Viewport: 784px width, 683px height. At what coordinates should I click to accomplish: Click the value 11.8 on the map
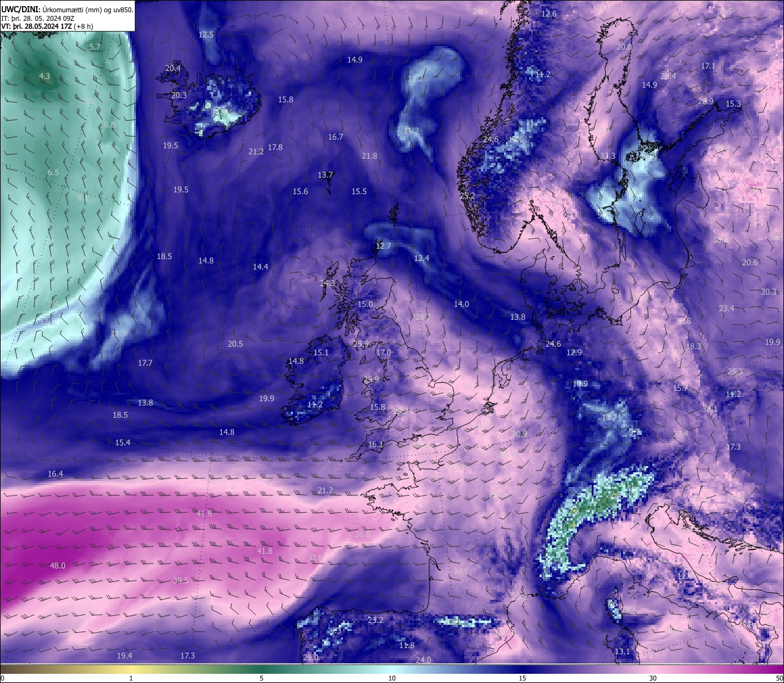[407, 645]
